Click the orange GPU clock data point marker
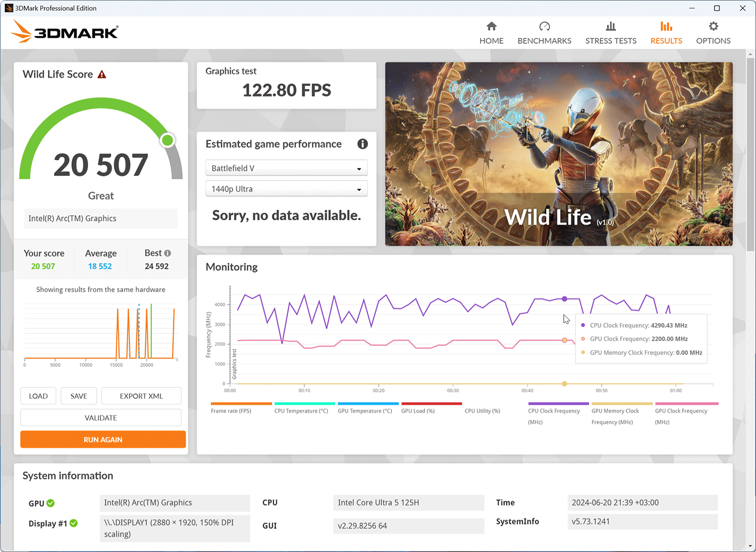The image size is (756, 552). tap(564, 340)
